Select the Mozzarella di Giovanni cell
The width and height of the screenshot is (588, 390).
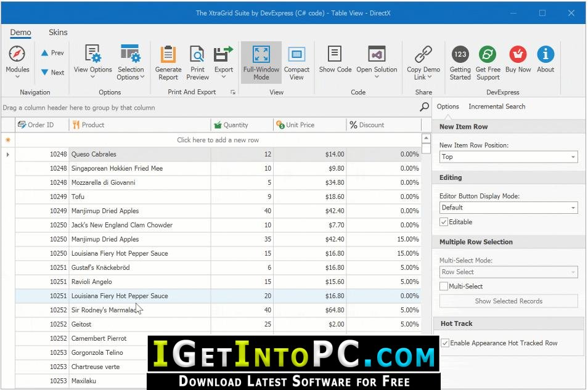(x=140, y=182)
